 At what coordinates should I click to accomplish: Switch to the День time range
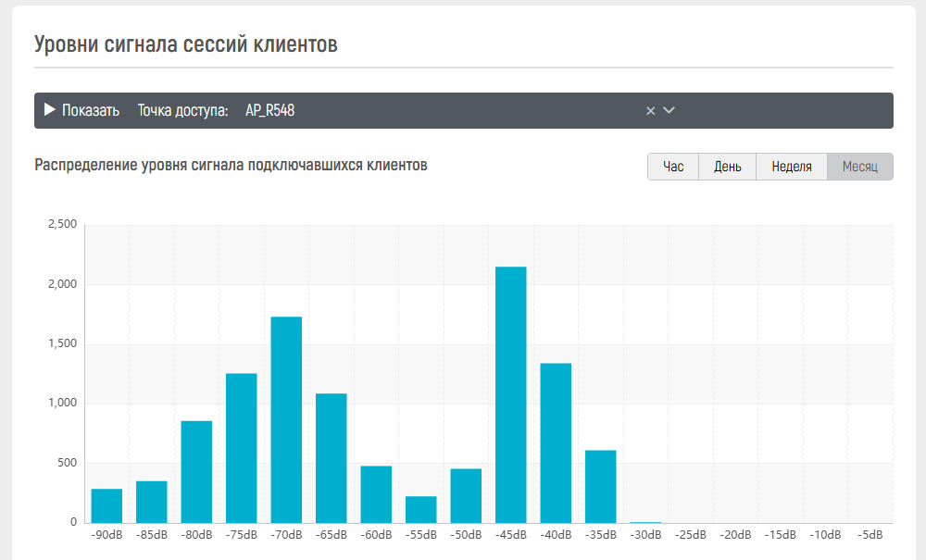pyautogui.click(x=728, y=167)
